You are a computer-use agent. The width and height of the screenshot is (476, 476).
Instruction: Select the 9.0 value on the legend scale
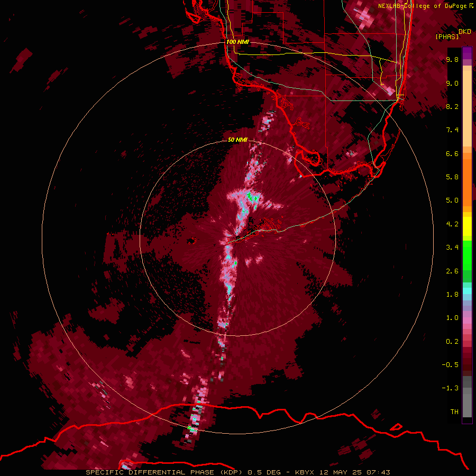[x=452, y=83]
